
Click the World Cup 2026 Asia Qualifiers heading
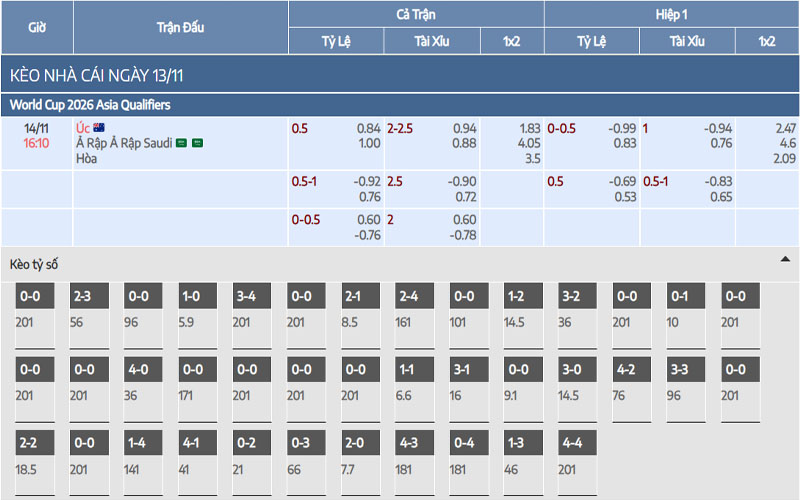pyautogui.click(x=90, y=104)
